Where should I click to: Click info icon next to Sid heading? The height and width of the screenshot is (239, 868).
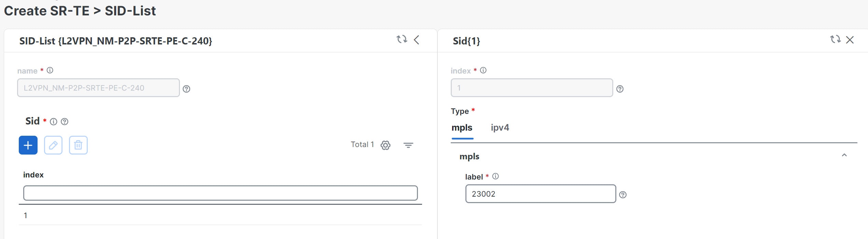(x=54, y=122)
